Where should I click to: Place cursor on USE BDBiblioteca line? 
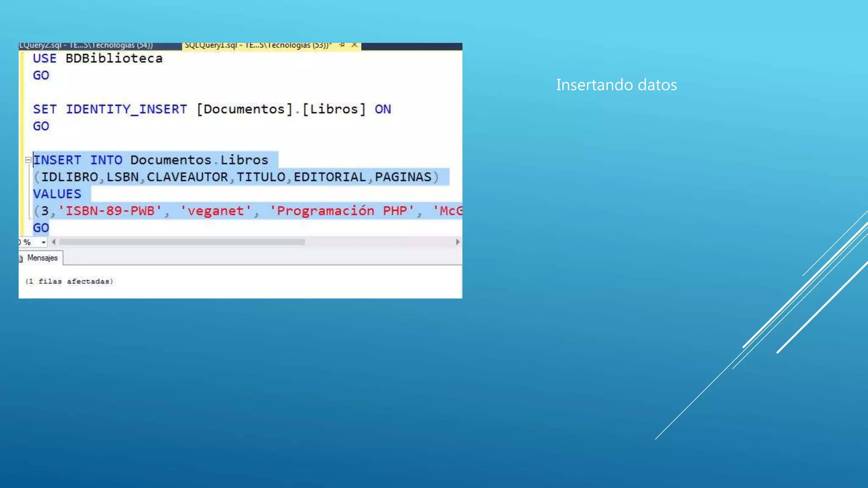click(x=98, y=58)
